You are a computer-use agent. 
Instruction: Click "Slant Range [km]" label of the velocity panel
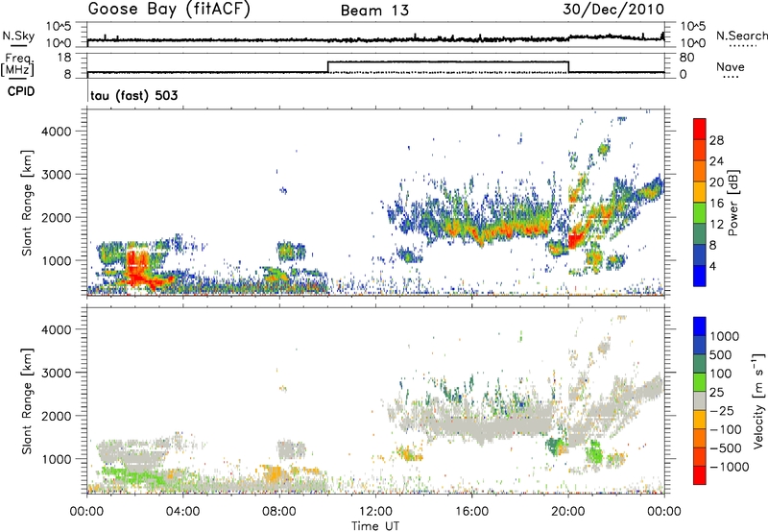point(27,400)
